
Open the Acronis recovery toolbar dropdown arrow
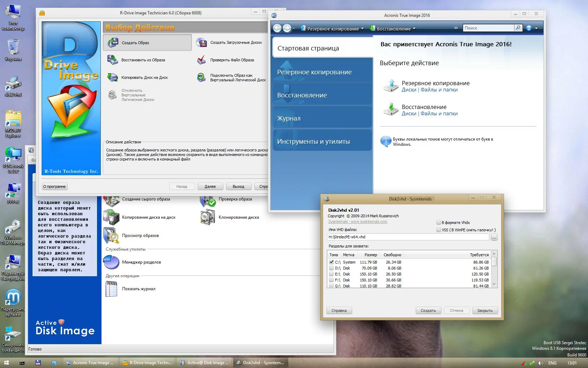click(x=414, y=29)
